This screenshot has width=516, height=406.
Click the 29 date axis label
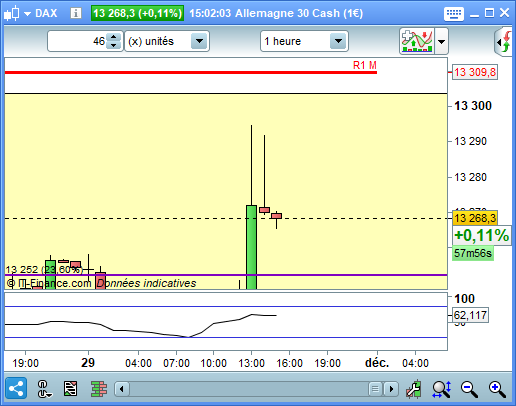click(88, 363)
